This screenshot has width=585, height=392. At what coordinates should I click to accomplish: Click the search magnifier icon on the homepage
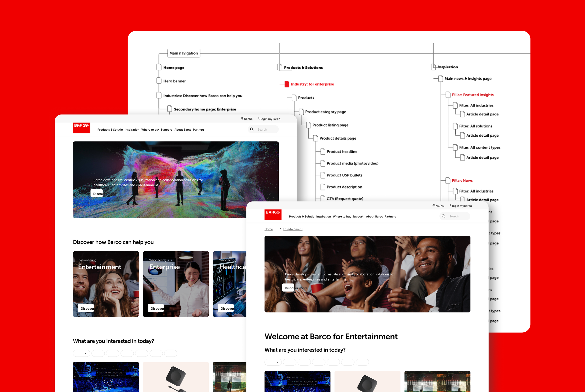252,129
